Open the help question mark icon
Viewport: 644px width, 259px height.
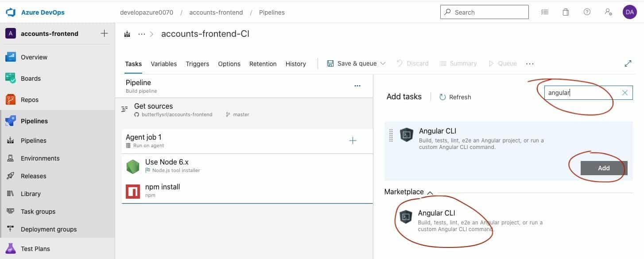click(x=587, y=12)
